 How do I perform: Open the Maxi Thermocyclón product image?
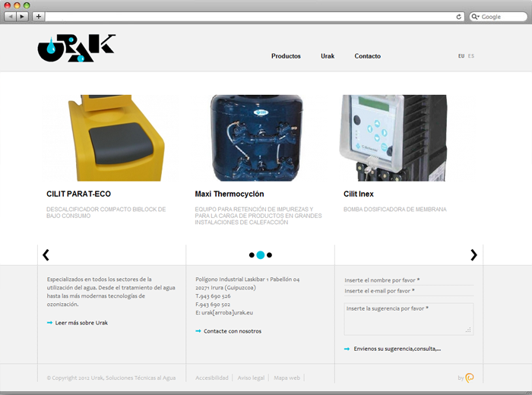point(257,137)
